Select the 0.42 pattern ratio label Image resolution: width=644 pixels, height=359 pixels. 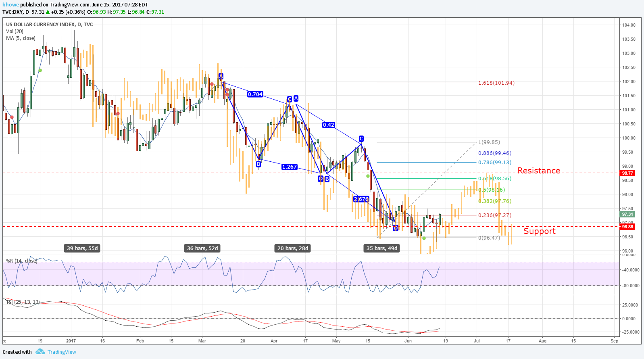pos(329,125)
